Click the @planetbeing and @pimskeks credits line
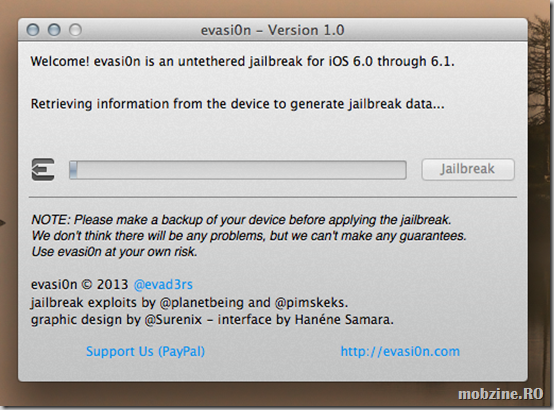The height and width of the screenshot is (410, 554). 189,303
